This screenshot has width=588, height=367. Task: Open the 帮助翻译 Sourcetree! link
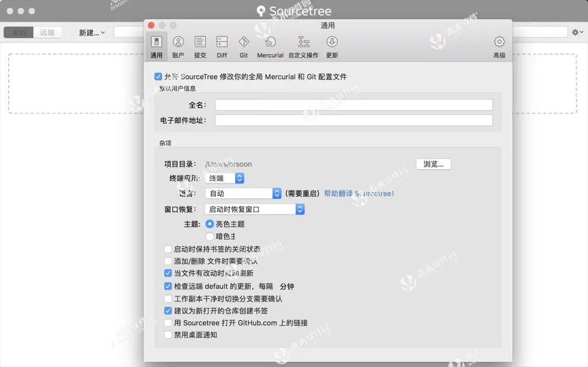pyautogui.click(x=359, y=193)
